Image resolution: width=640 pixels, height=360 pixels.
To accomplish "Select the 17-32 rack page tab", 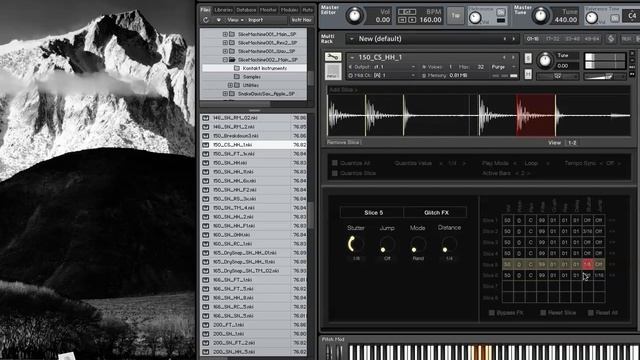I will [552, 39].
